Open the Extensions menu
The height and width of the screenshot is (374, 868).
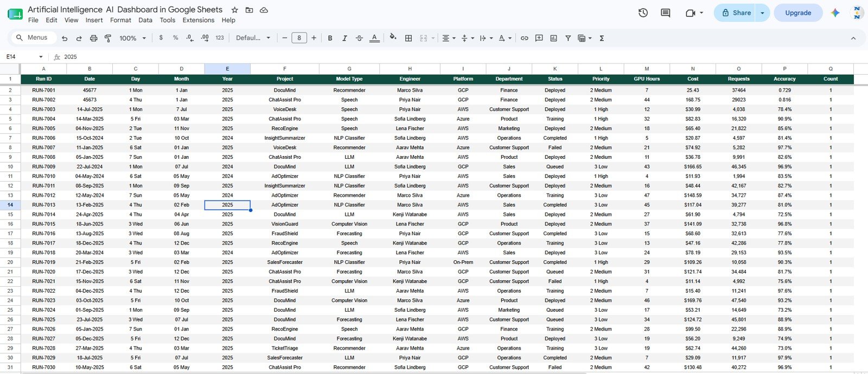(198, 20)
